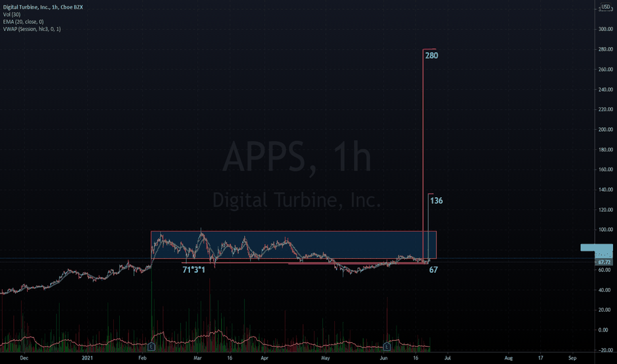
Task: Click the earnings E marker near June
Action: tap(387, 347)
